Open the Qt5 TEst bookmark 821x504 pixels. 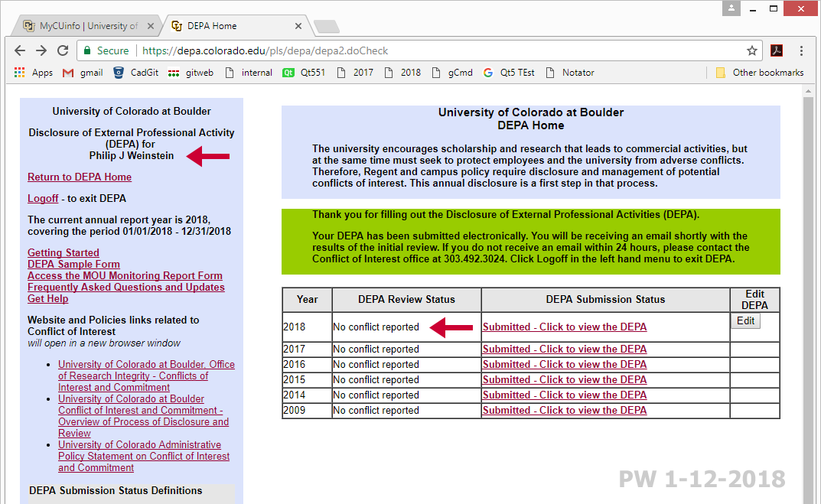509,73
